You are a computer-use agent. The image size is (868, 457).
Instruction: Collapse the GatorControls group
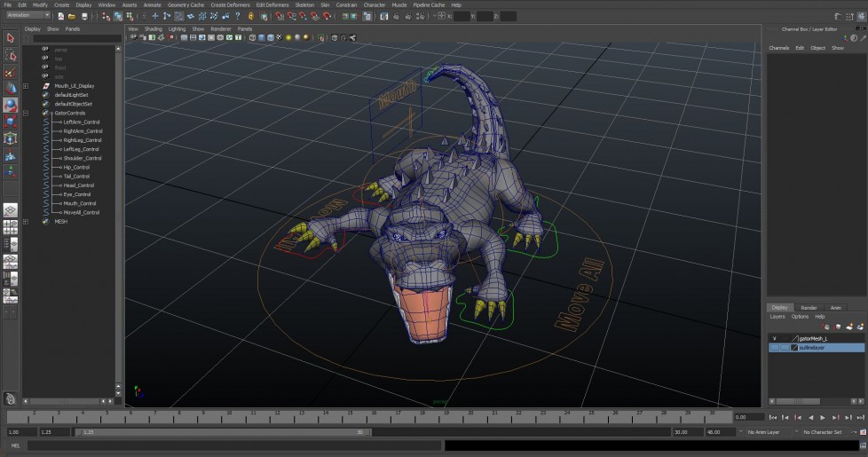26,113
